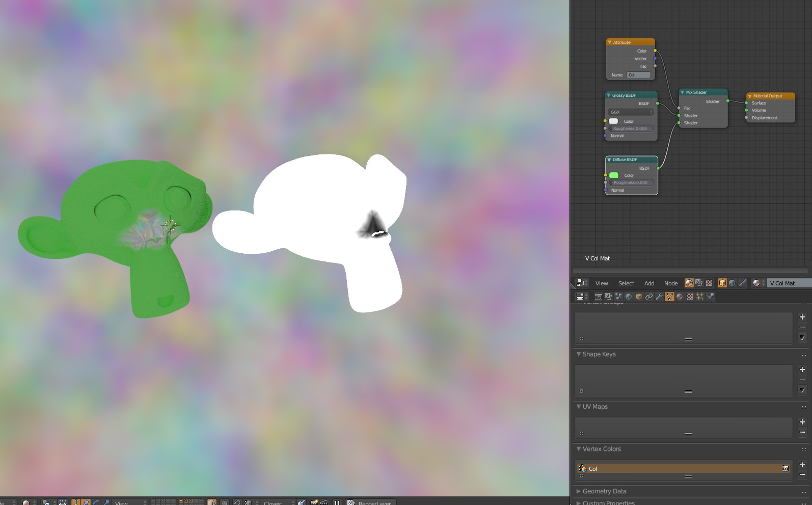This screenshot has width=812, height=505.
Task: Toggle 3D manipulator widget in viewport header
Action: click(75, 502)
